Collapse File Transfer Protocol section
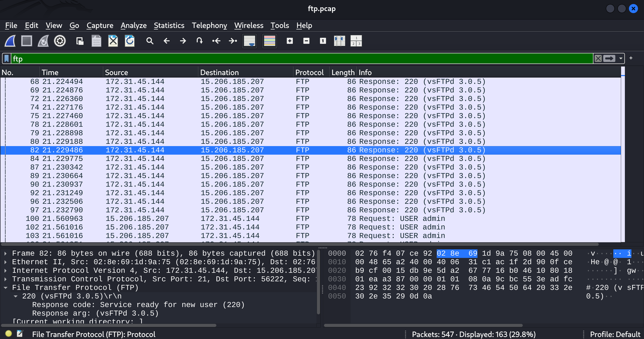Viewport: 644px width, 339px height. [6, 288]
